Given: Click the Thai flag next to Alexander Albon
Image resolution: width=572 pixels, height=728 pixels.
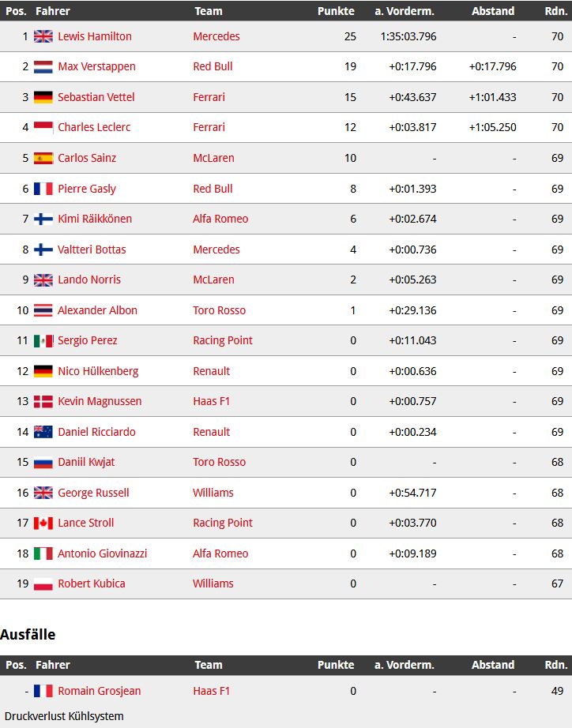Looking at the screenshot, I should [x=43, y=310].
